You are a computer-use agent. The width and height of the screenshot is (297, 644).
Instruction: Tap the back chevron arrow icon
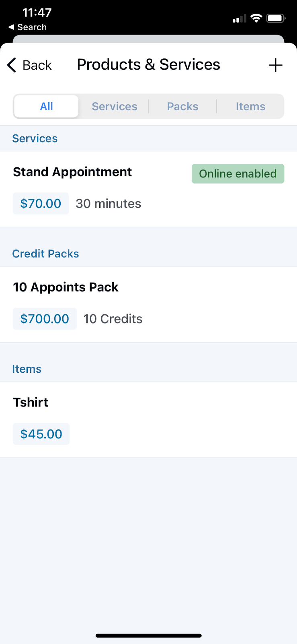point(12,65)
